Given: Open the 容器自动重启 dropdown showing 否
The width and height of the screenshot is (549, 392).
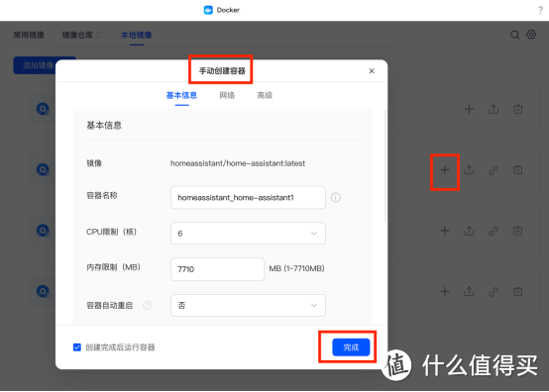Looking at the screenshot, I should [x=248, y=305].
